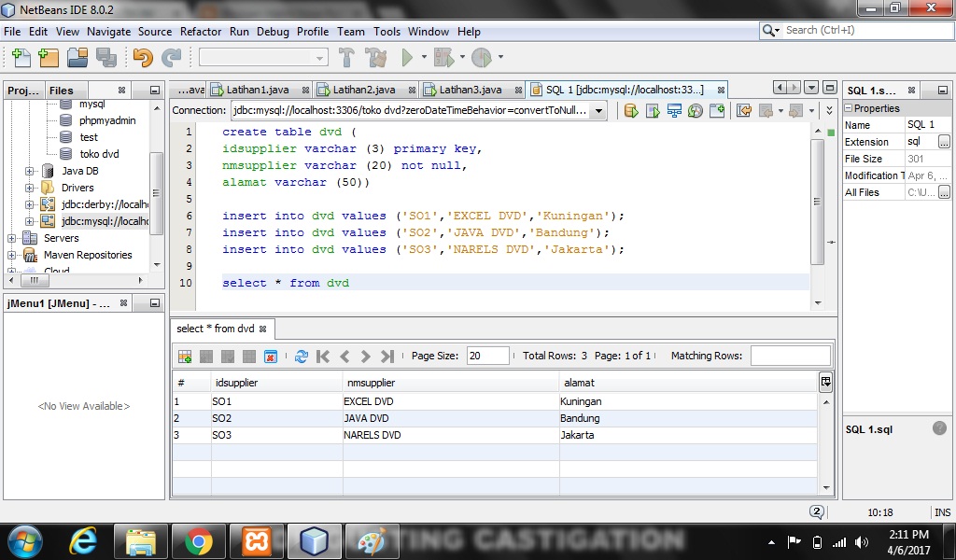Click the Last Edit jump icon
956x560 pixels.
[744, 110]
